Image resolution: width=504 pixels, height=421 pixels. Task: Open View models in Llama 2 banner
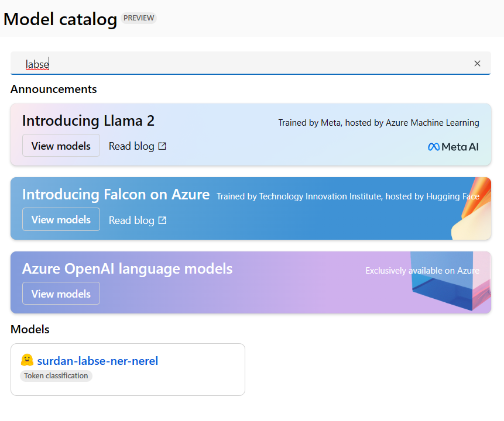point(61,146)
